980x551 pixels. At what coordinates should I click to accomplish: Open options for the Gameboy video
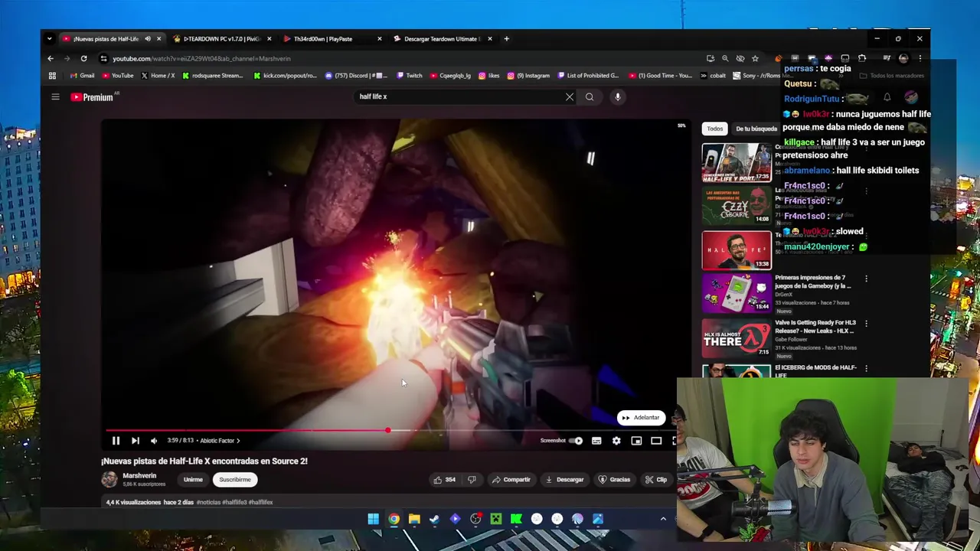click(866, 279)
